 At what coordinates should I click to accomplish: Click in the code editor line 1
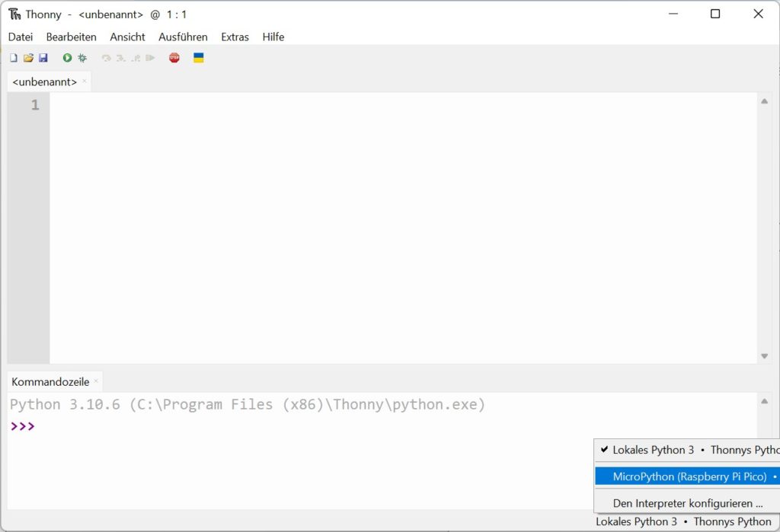point(403,105)
